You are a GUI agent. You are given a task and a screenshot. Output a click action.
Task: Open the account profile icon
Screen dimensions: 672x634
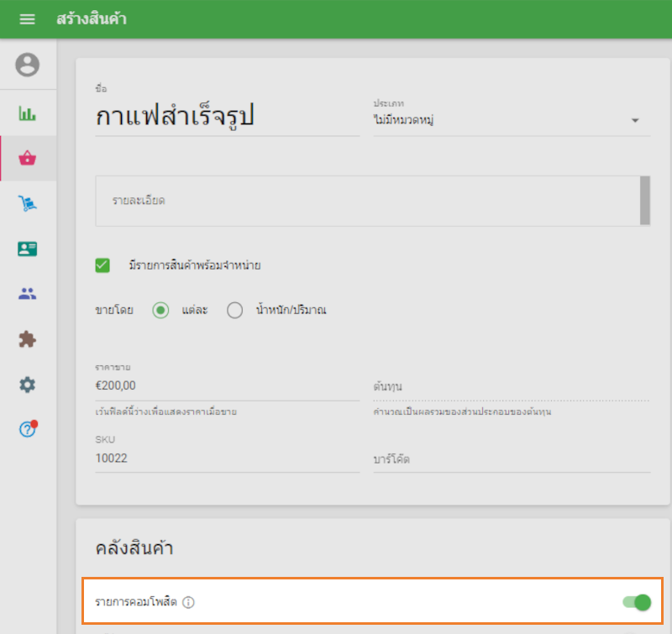27,64
